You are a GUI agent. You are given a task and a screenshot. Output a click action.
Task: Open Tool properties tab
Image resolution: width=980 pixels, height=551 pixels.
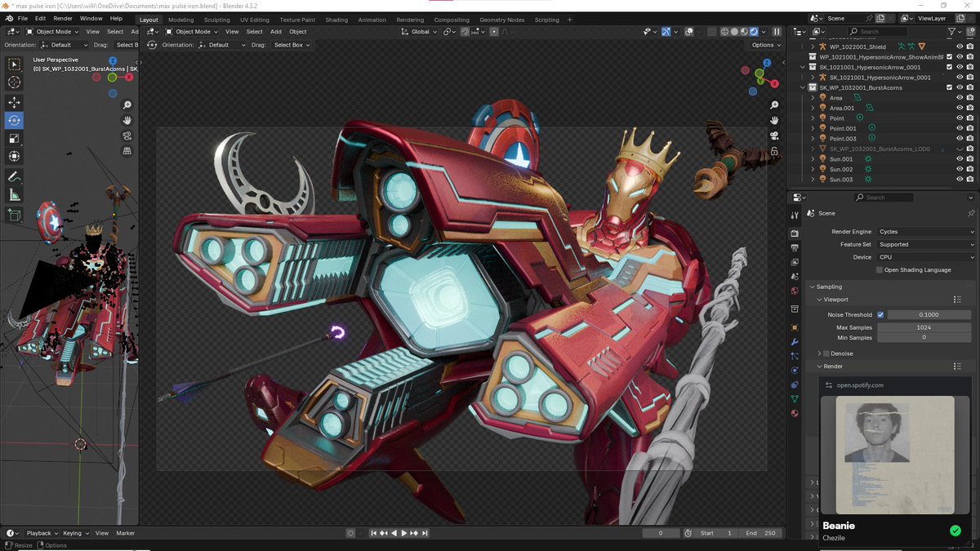coord(795,215)
